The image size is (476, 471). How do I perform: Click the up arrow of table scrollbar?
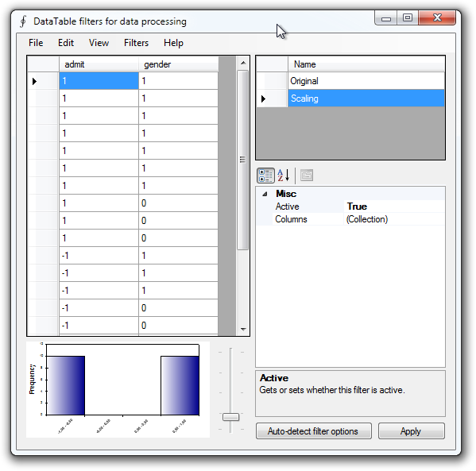243,63
